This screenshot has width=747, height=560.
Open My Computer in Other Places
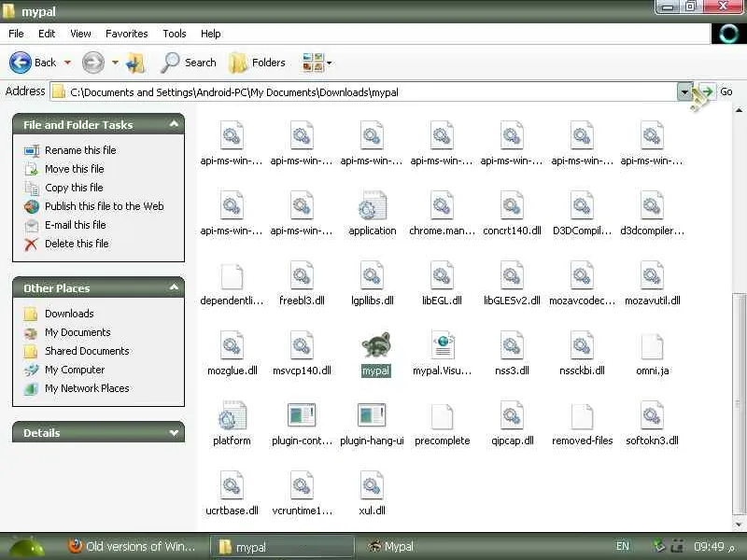click(75, 370)
